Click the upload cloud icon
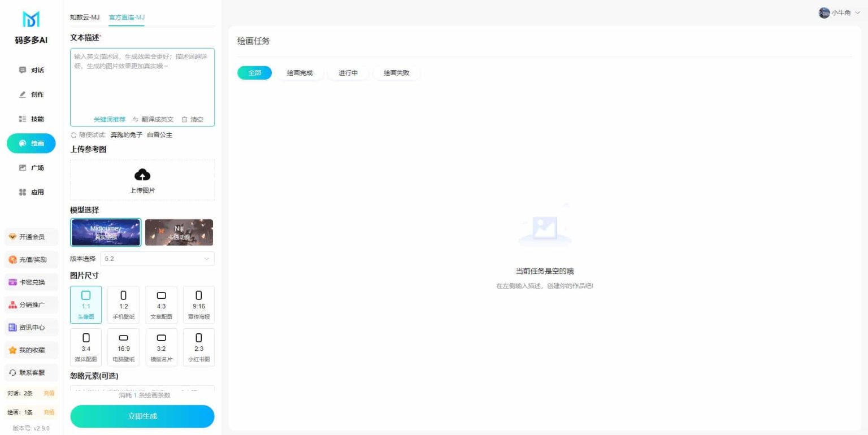The width and height of the screenshot is (868, 435). coord(142,175)
